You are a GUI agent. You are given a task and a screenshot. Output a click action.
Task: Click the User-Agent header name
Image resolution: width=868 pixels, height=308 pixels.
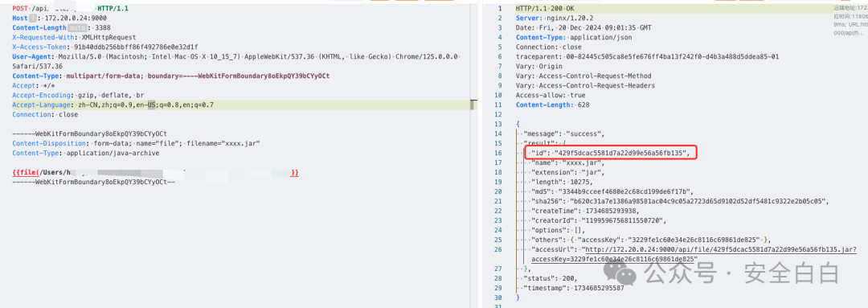[x=31, y=56]
